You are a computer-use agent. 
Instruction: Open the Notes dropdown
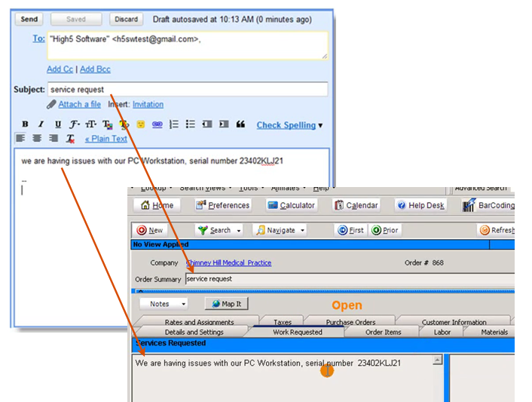[164, 304]
